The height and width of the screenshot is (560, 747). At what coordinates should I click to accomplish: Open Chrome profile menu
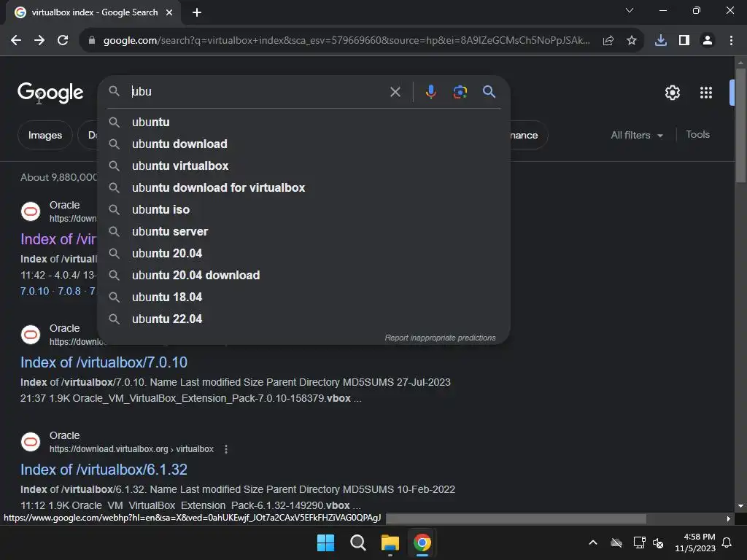[x=708, y=41]
